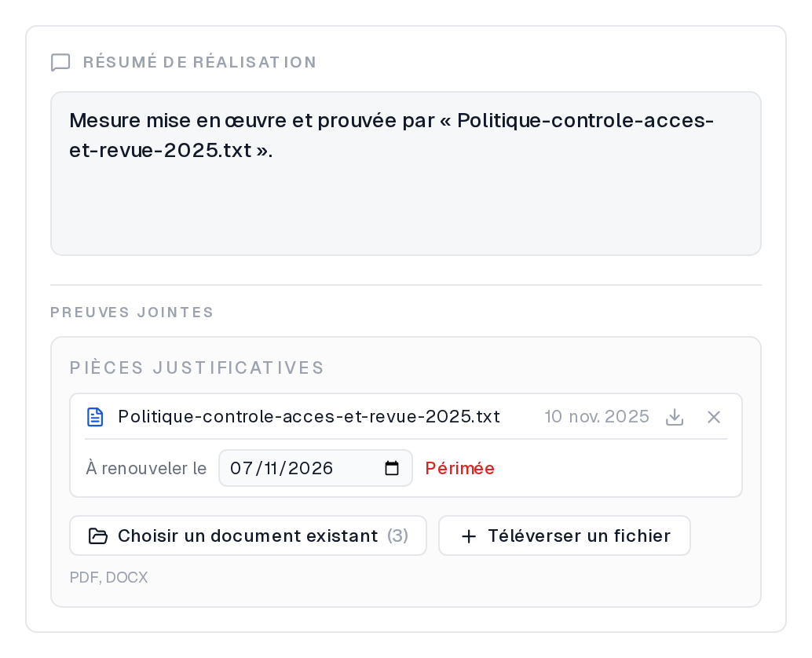Click the speech bubble icon beside Résumé de réalisation
Viewport: 812px width, 658px height.
60,63
